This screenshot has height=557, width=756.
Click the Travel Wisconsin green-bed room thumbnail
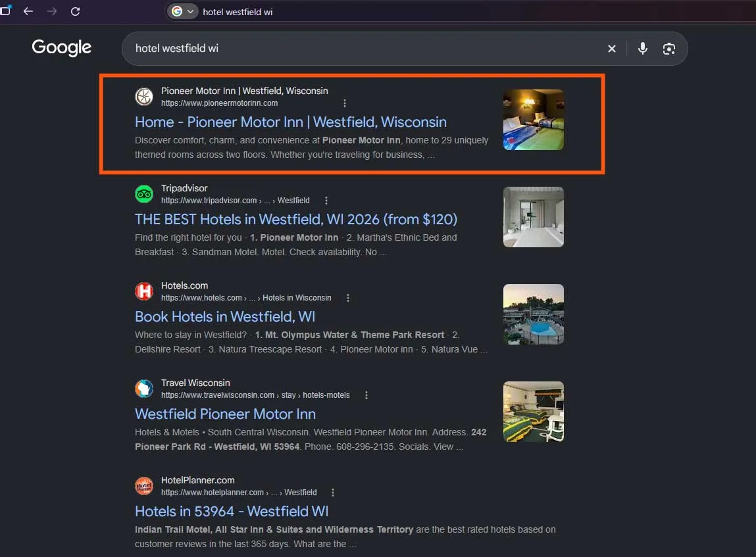[533, 412]
